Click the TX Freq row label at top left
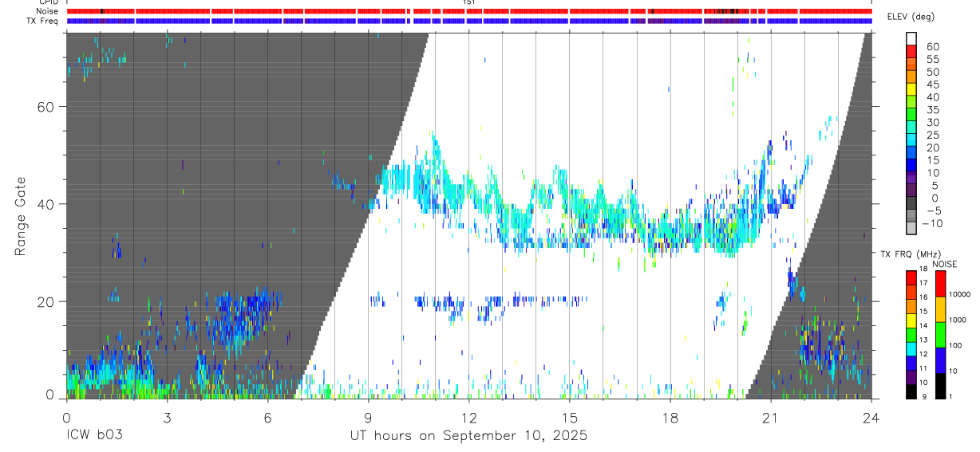Viewport: 980px width, 452px height. (x=42, y=21)
